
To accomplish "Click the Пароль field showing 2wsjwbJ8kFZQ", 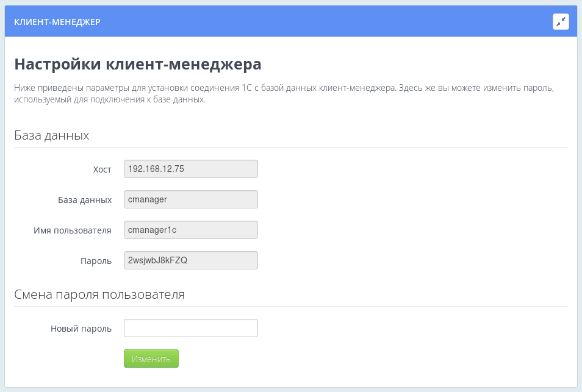I will click(190, 260).
